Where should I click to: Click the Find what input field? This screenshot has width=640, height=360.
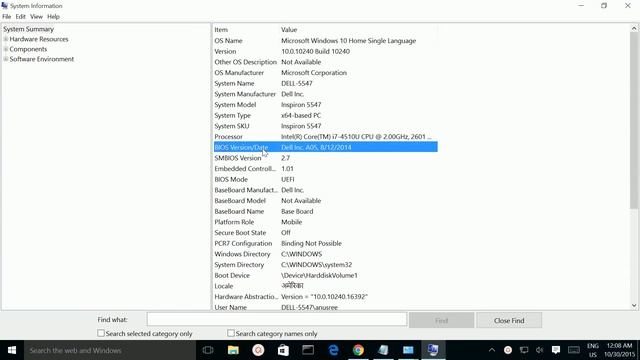tap(277, 320)
